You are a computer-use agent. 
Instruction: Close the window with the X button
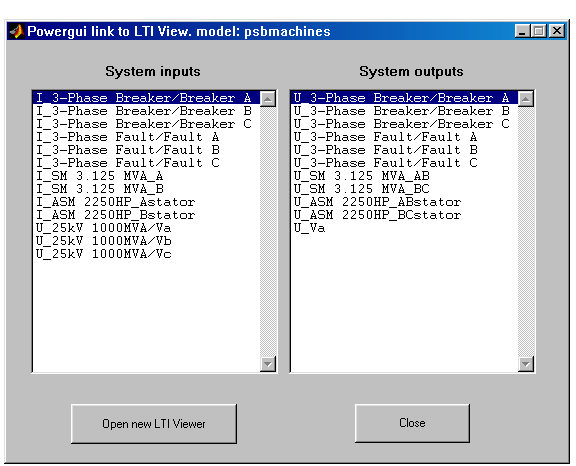[x=557, y=31]
